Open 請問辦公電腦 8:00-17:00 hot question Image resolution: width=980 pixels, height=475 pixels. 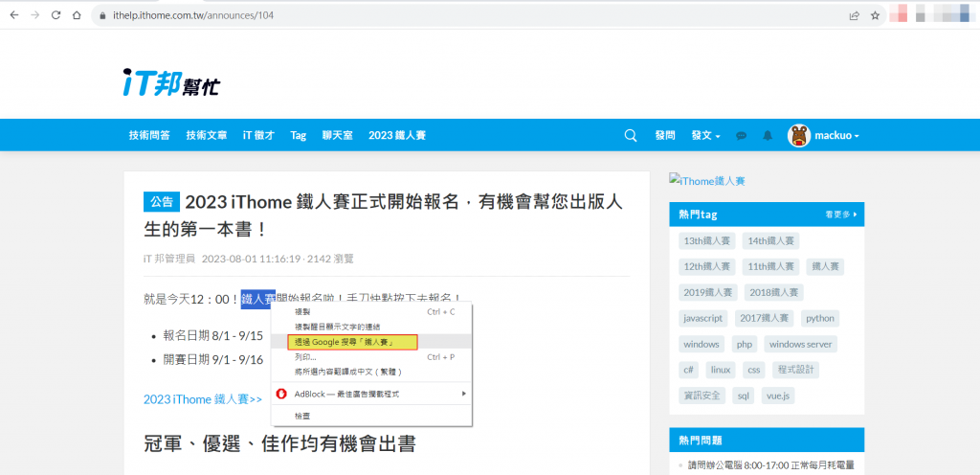coord(771,465)
